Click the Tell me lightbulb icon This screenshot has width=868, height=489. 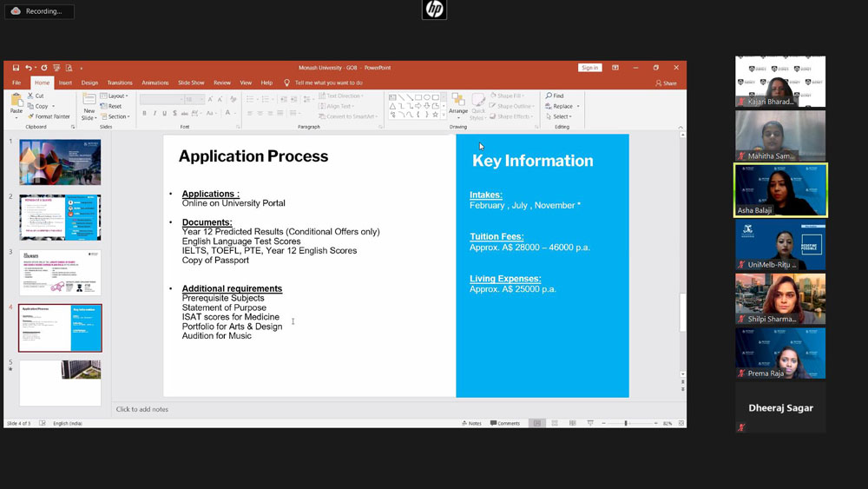[286, 83]
